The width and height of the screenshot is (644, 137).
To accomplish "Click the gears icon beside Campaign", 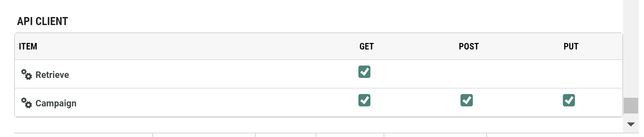I will 27,103.
